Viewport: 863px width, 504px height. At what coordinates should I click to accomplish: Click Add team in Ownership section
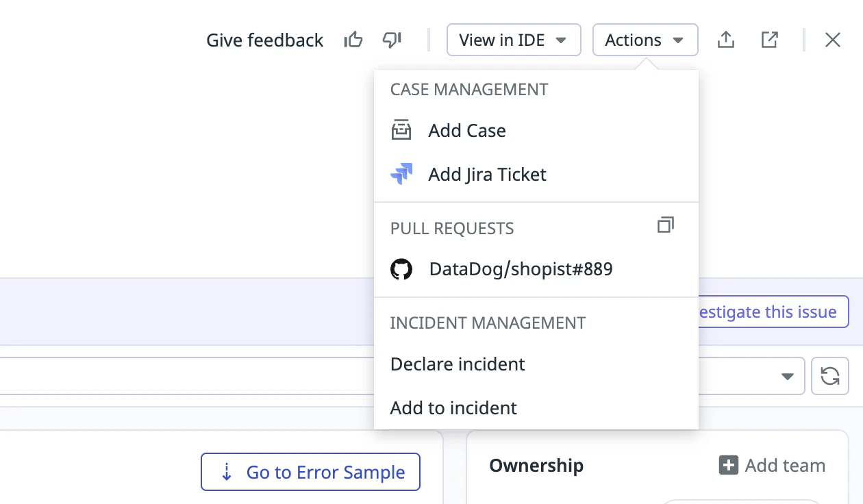click(x=772, y=466)
